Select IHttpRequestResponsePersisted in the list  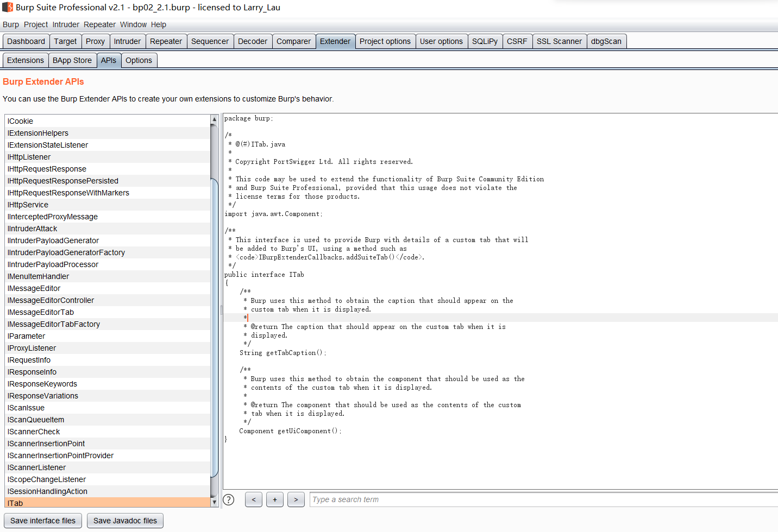pos(108,181)
